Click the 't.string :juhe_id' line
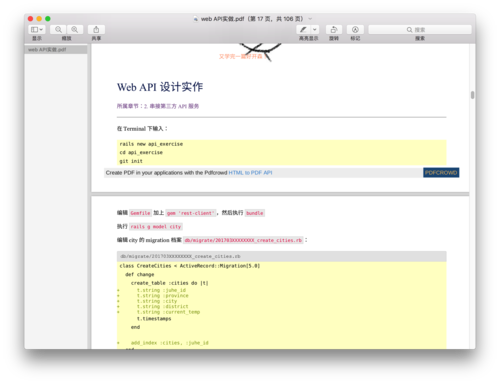 [x=161, y=290]
